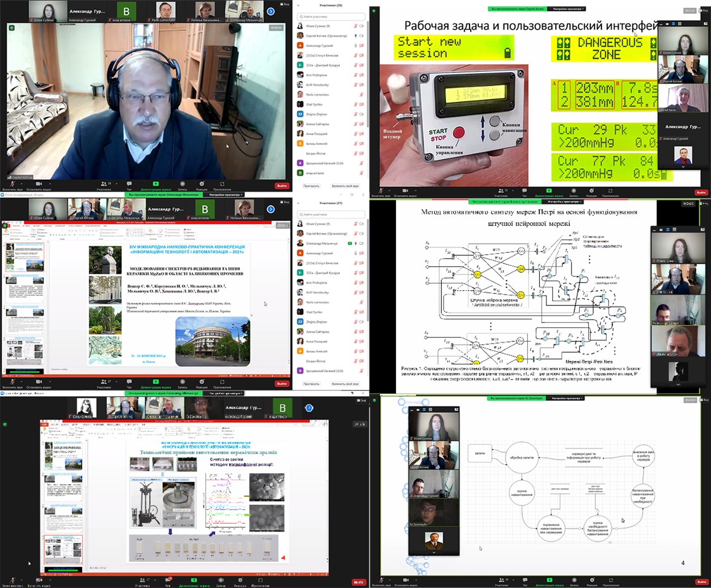The height and width of the screenshot is (588, 711).
Task: Click camera icon of Zhejno Zhejnov in Участники (26)
Action: (362, 114)
